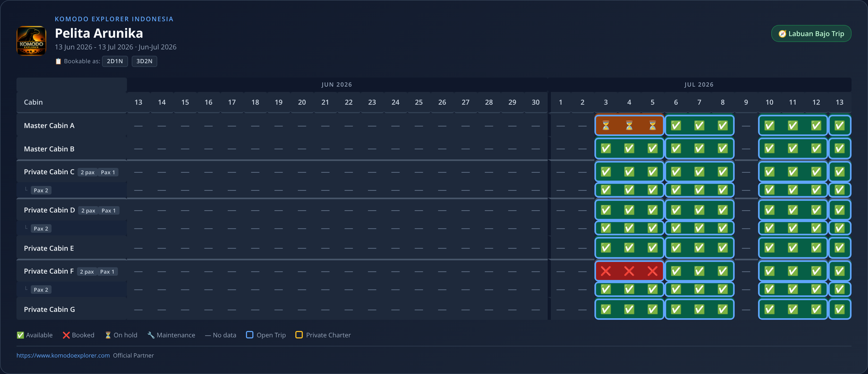
Task: Select Private Cabin C Pax 1 on Jul 4
Action: point(629,172)
